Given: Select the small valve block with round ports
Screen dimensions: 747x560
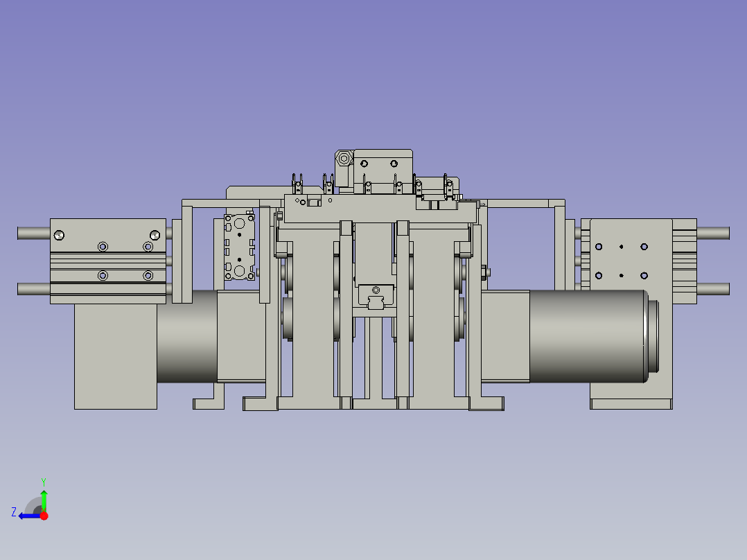Looking at the screenshot, I should tap(239, 247).
